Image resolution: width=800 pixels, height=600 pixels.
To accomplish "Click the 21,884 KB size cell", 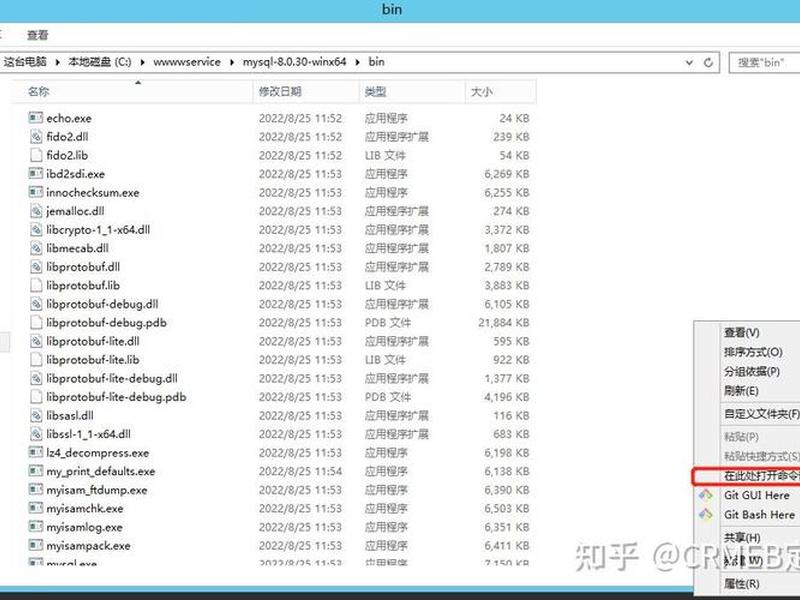I will point(504,323).
